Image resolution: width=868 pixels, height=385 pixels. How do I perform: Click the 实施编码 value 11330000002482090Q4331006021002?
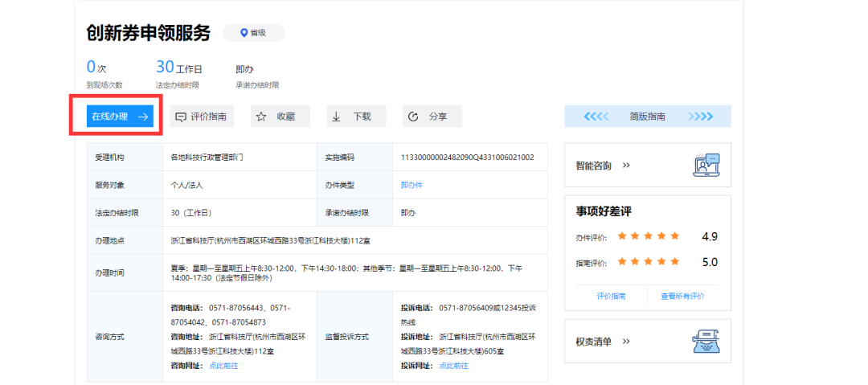[x=467, y=158]
